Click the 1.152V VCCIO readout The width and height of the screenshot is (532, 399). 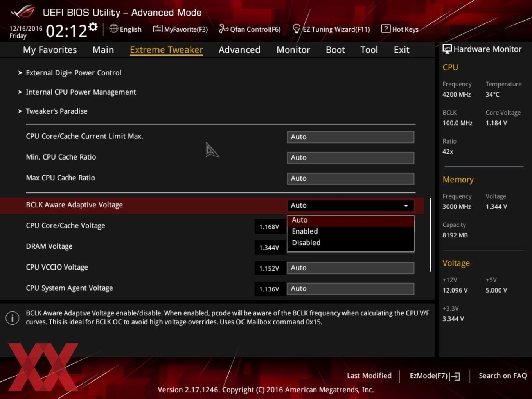coord(269,268)
